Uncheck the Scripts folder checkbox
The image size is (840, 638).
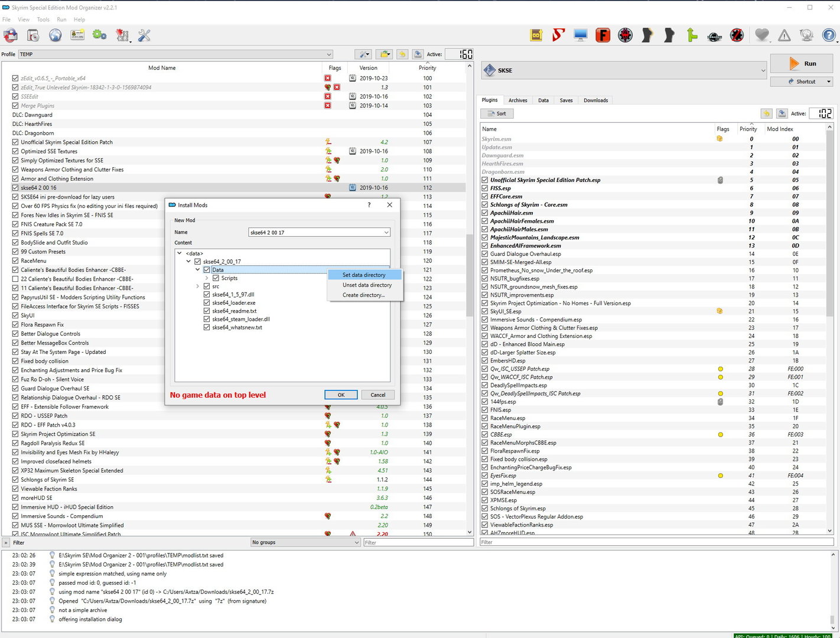[216, 278]
